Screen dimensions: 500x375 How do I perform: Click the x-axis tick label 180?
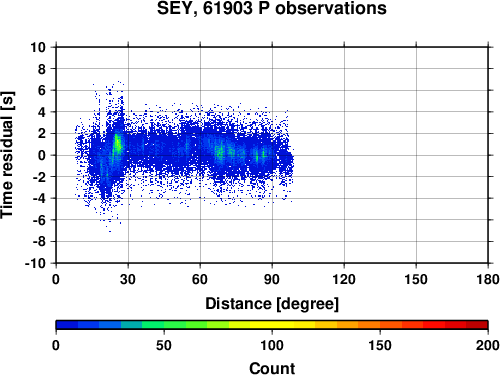tap(488, 279)
